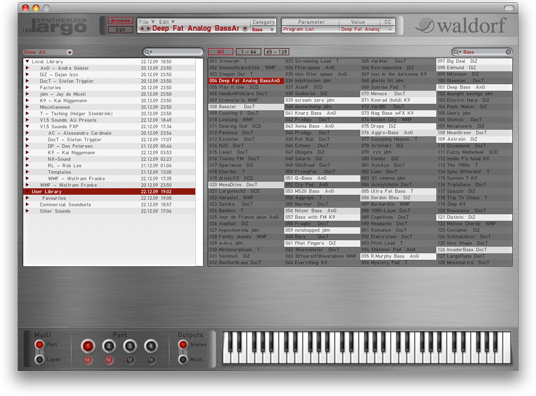Show programs 1 - 64 tab
The image size is (536, 396).
tap(249, 52)
